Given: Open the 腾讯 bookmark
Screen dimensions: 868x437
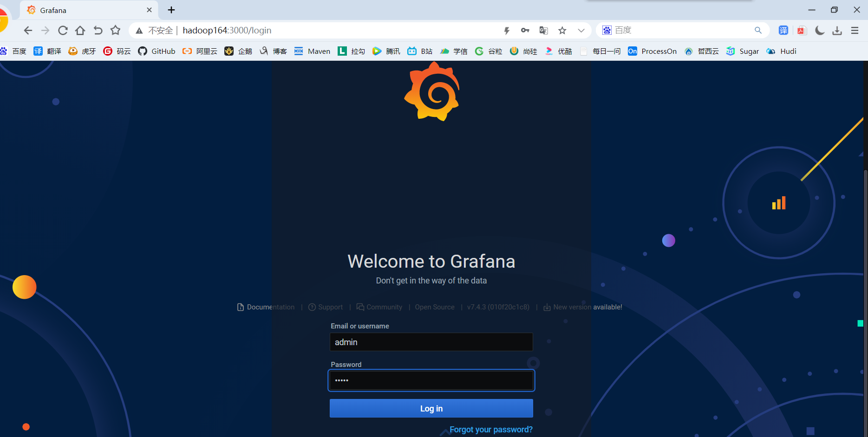Looking at the screenshot, I should pyautogui.click(x=386, y=51).
